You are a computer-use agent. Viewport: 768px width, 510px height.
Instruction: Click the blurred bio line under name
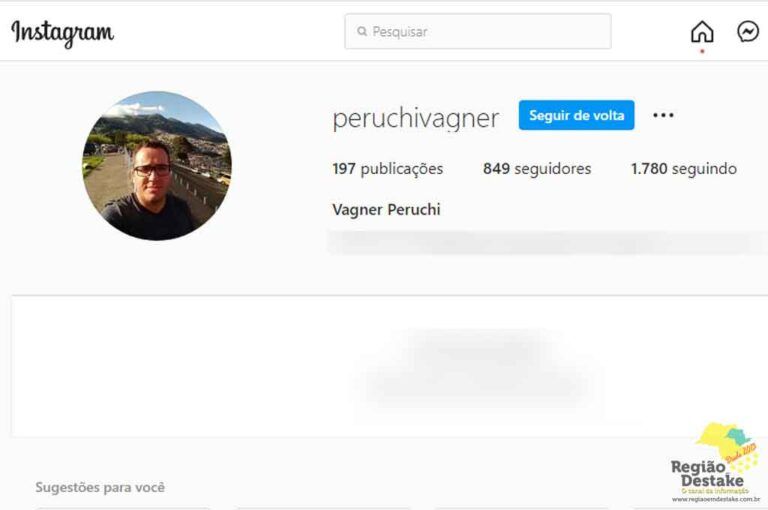[548, 242]
